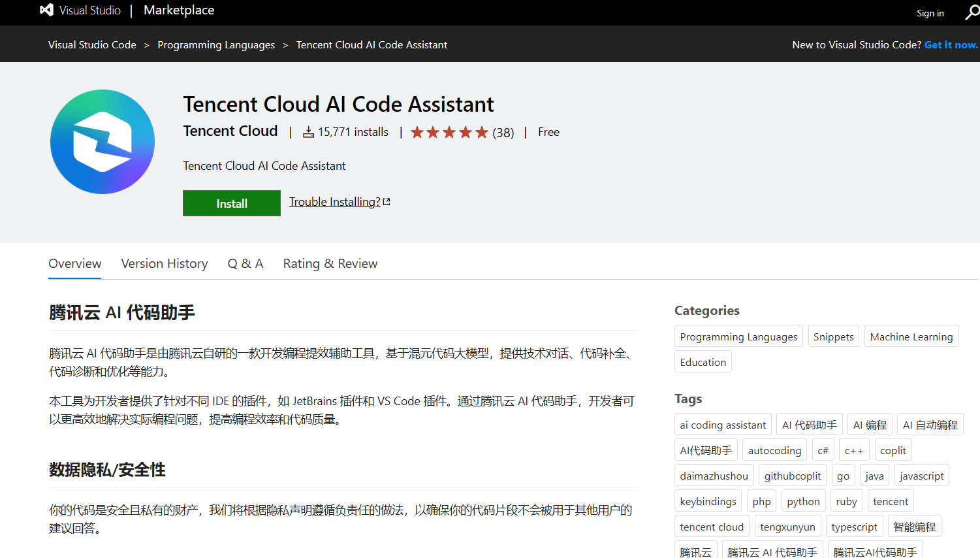Click the 智能编程 tag

click(914, 527)
